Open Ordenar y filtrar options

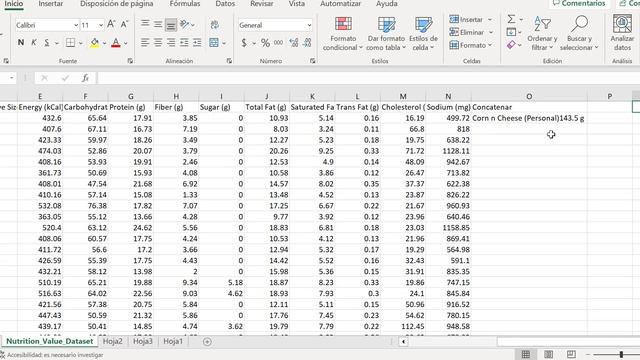(x=542, y=34)
